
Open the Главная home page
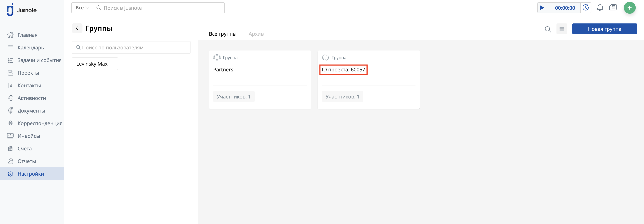(x=27, y=35)
